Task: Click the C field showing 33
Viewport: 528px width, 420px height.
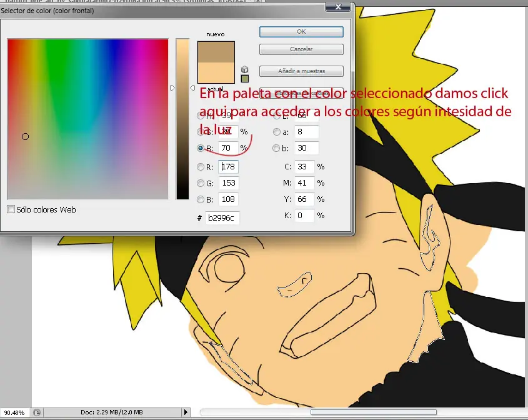Action: point(304,167)
